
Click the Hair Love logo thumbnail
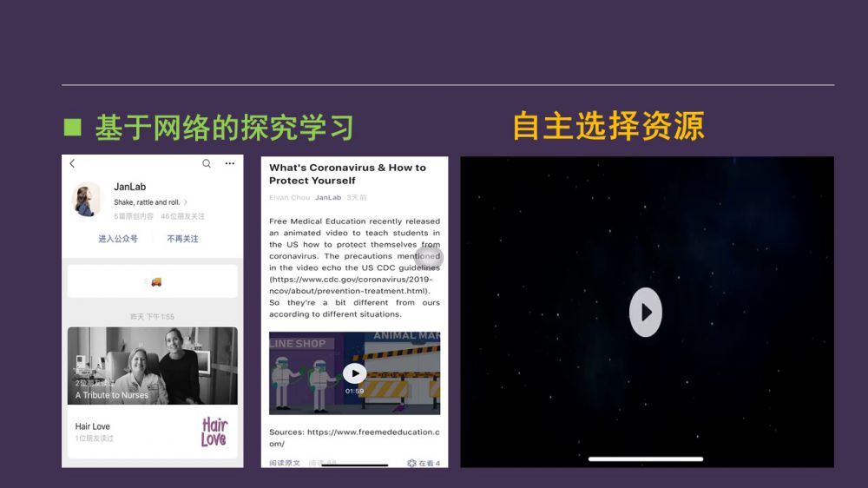click(x=214, y=432)
